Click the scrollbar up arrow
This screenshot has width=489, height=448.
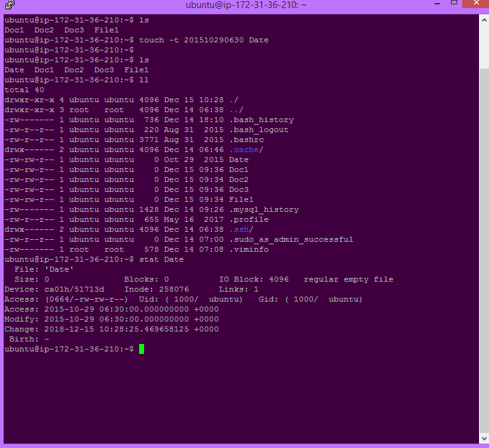[484, 20]
